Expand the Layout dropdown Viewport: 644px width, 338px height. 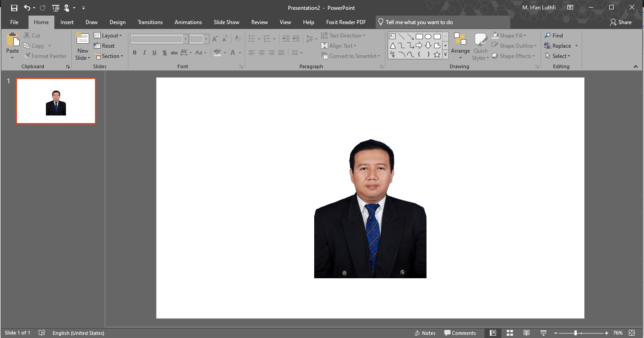pyautogui.click(x=108, y=36)
